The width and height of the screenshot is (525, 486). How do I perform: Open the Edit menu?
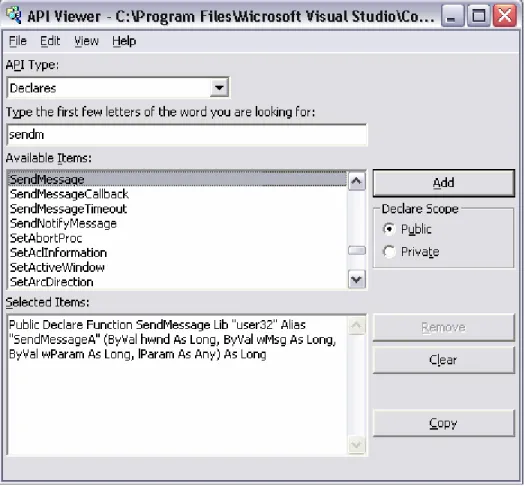[x=50, y=41]
